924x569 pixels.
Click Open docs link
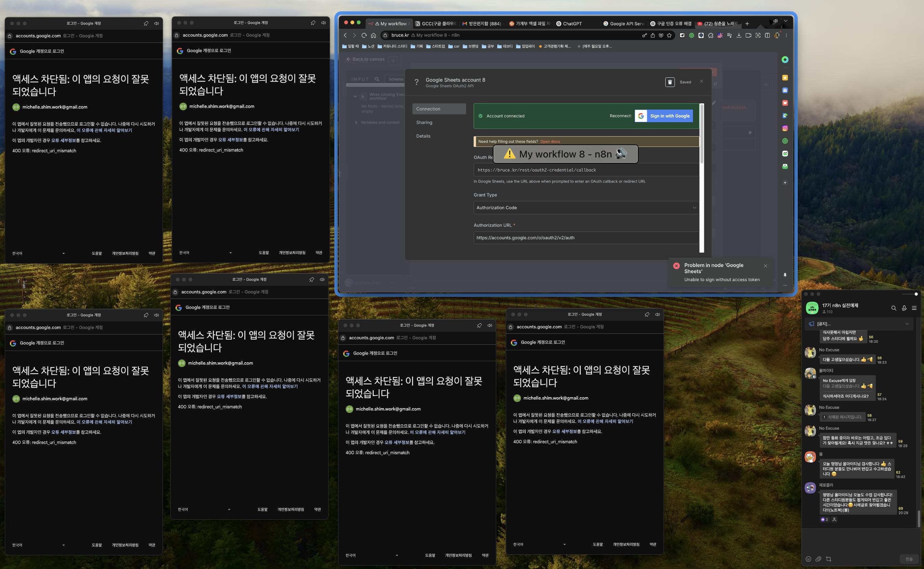[550, 141]
